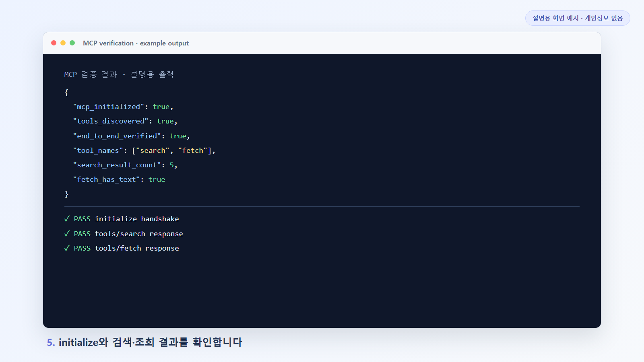Click the heading 'MCP 검증 결과 · 설명용 출력'

pos(119,74)
